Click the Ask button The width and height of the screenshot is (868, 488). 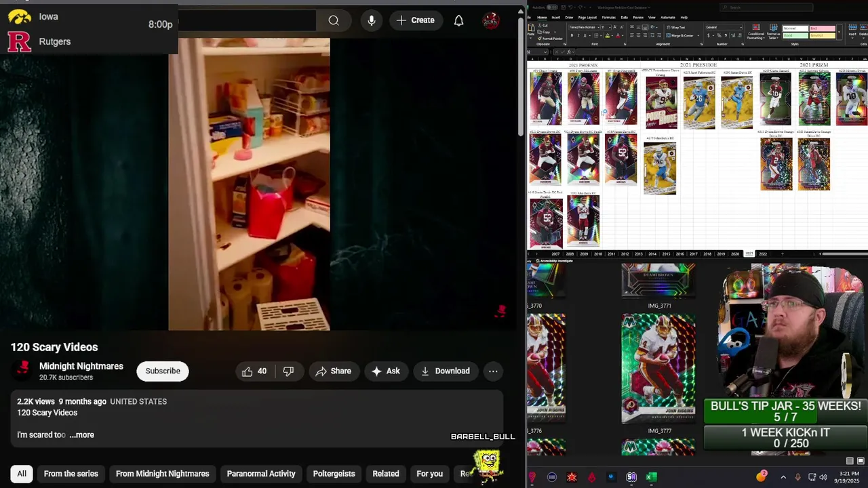pyautogui.click(x=387, y=371)
